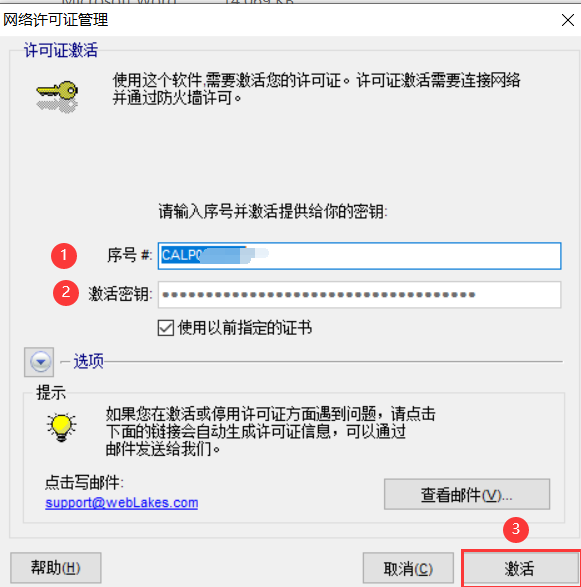Click into the 激活密钥 password field

pos(359,295)
